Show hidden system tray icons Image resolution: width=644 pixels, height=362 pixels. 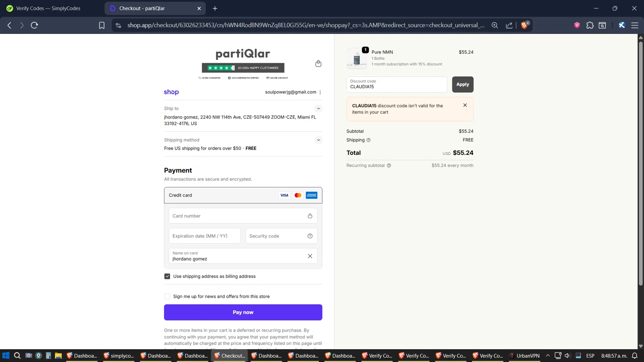548,356
